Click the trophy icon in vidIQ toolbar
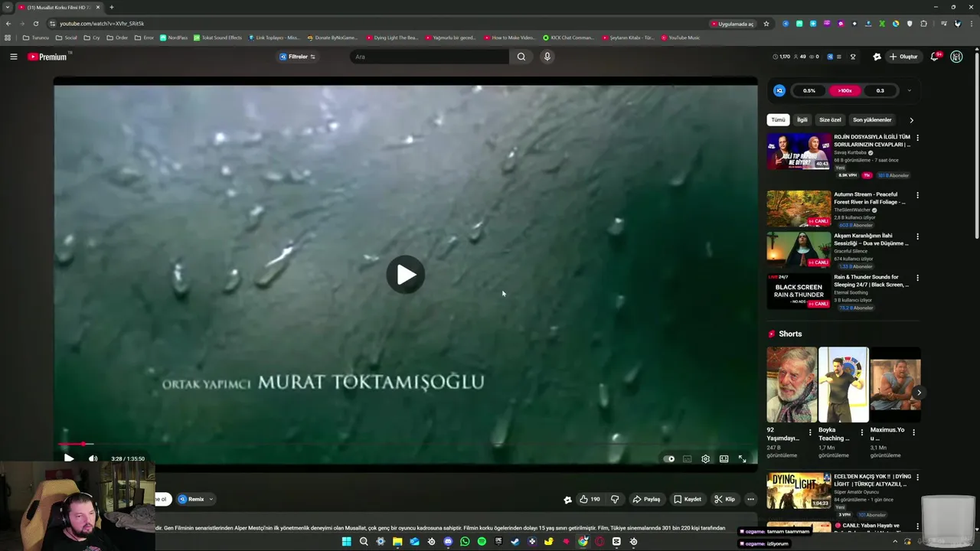The width and height of the screenshot is (980, 551). [x=853, y=57]
